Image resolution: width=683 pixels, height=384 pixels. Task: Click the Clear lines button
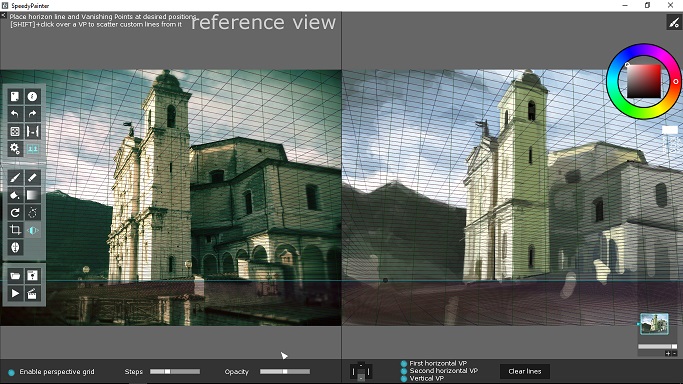tap(524, 371)
